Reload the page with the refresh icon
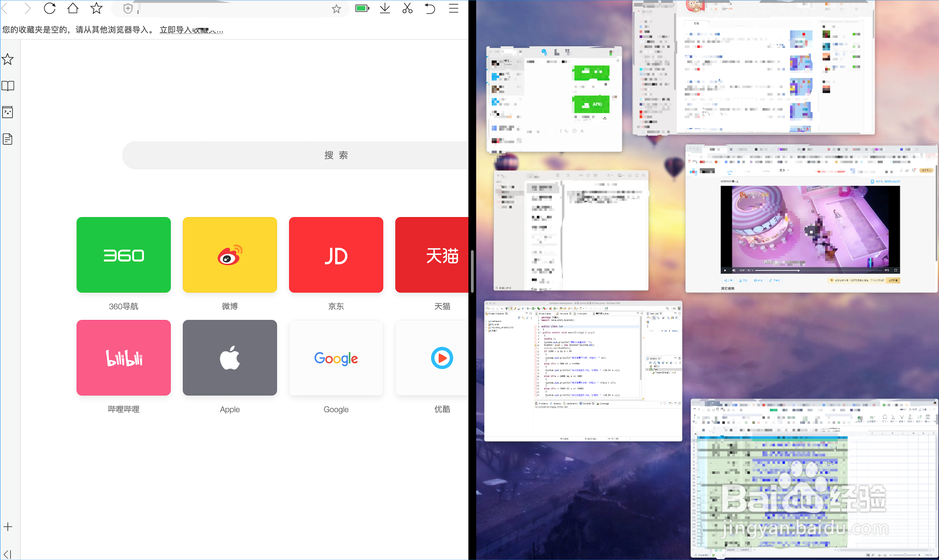939x560 pixels. click(x=49, y=8)
